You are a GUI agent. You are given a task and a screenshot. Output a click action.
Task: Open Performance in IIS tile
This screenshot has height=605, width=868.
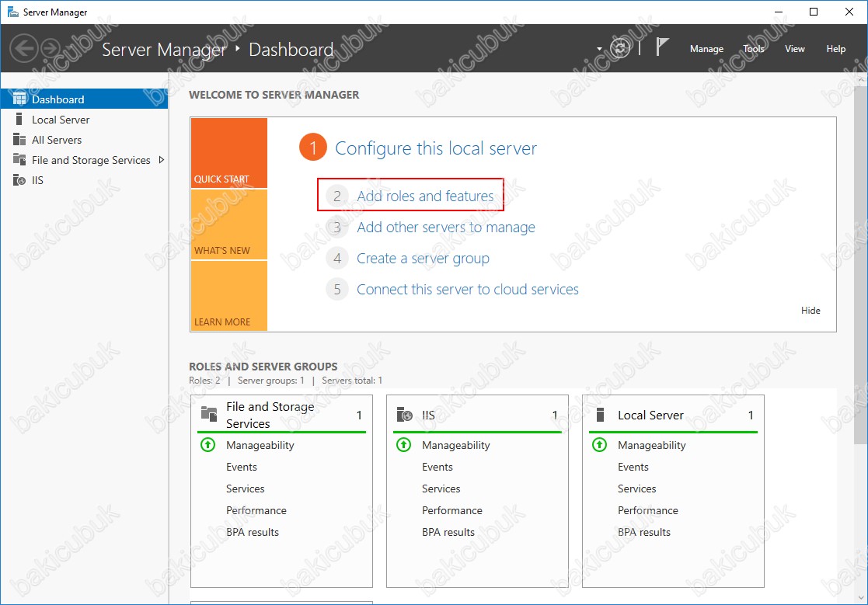click(x=452, y=510)
